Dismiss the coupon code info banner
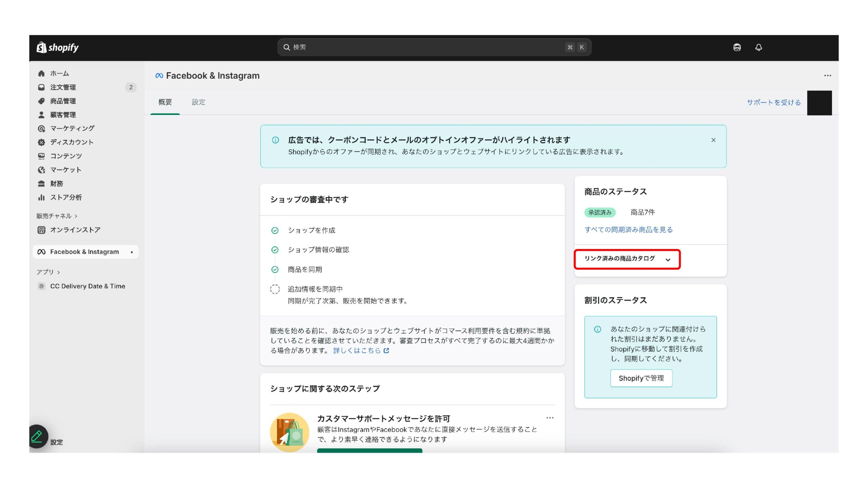The width and height of the screenshot is (868, 488). pos(713,140)
